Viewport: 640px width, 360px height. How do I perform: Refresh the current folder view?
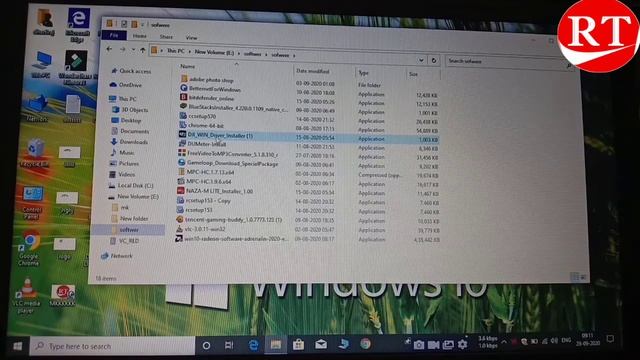(433, 60)
